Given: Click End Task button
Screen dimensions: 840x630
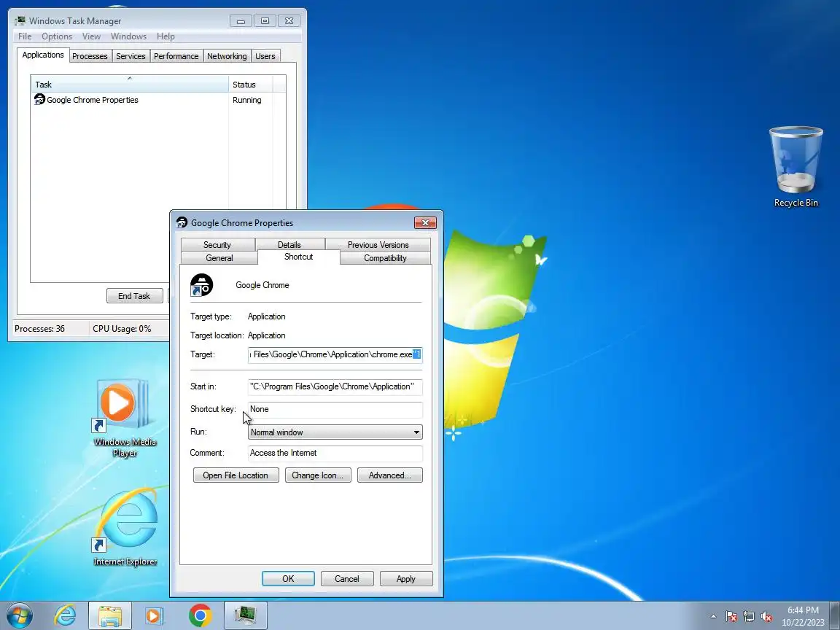Looking at the screenshot, I should point(134,296).
